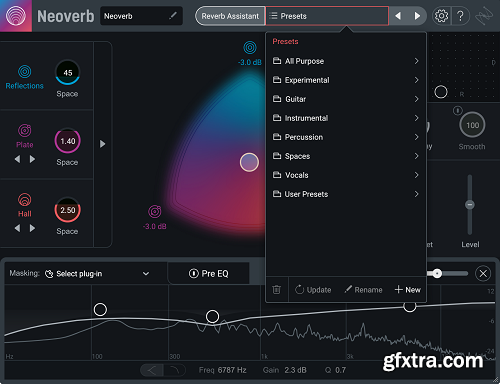Screen dimensions: 500x384
Task: Click the Reflections -3.0 dB readout
Action: tap(250, 62)
